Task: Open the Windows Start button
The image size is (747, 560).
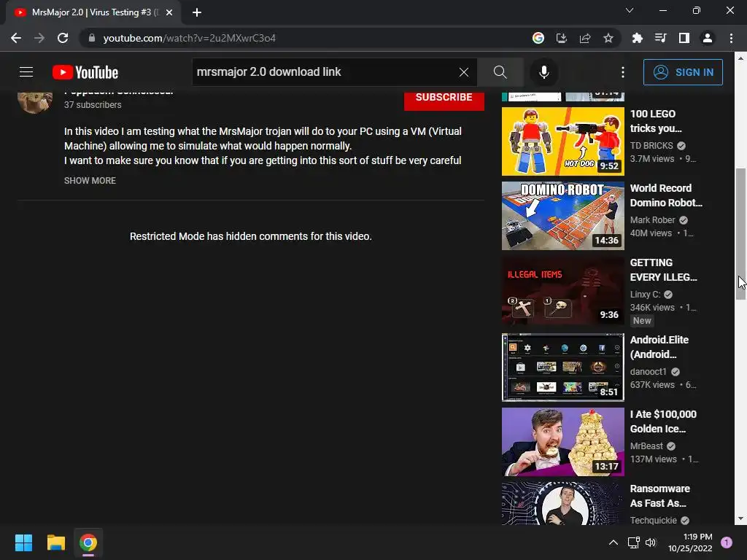Action: 23,542
